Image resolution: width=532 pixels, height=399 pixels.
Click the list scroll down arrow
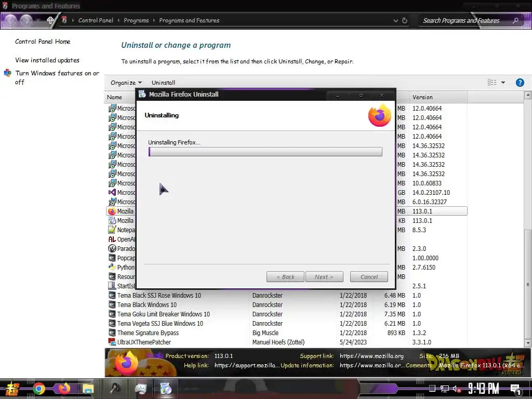pos(528,343)
